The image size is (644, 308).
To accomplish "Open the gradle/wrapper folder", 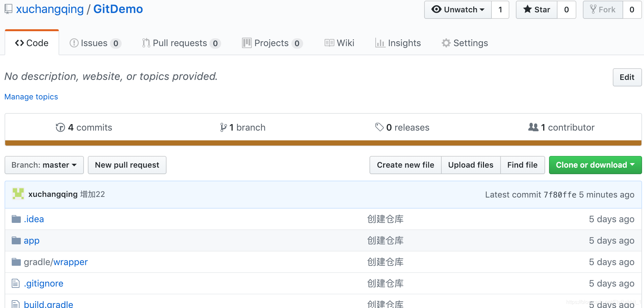I will (56, 262).
